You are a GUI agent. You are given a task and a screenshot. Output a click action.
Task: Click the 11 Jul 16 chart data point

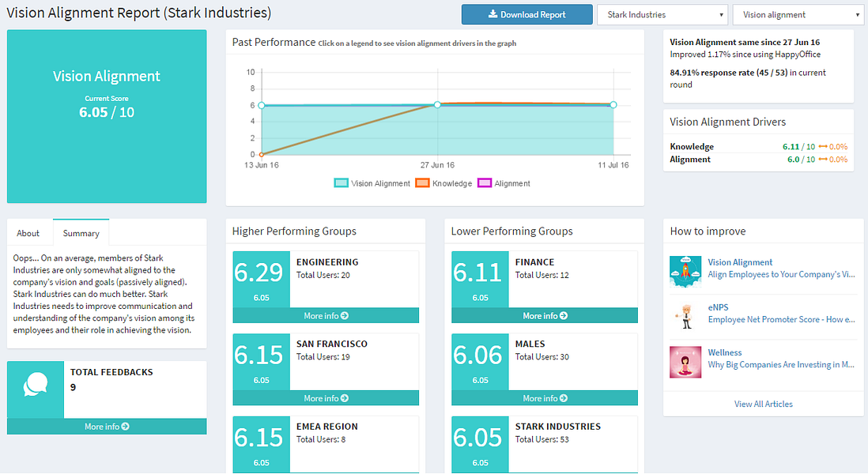[613, 104]
